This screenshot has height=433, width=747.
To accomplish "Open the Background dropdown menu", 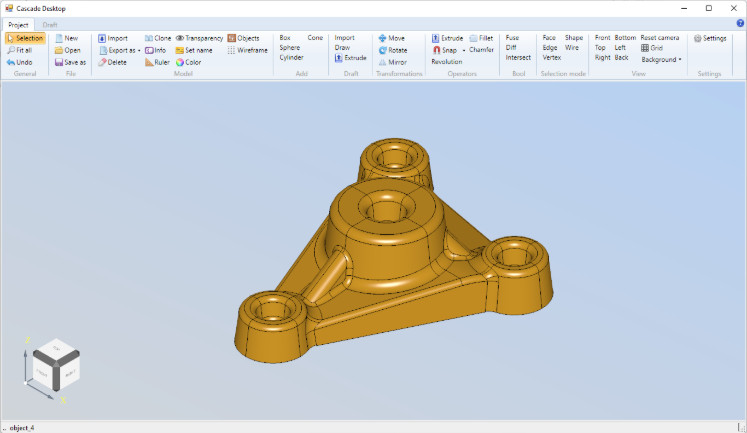I will click(x=661, y=60).
